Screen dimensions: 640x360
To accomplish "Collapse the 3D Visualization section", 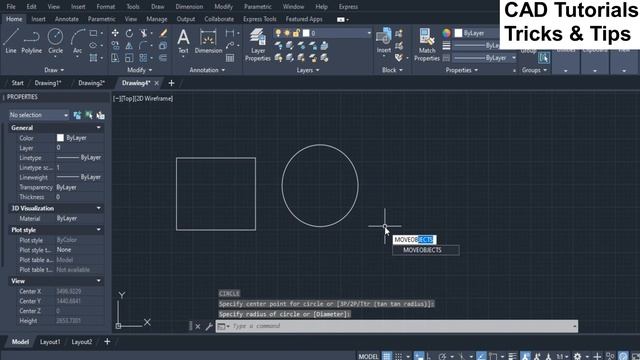I will click(x=98, y=208).
